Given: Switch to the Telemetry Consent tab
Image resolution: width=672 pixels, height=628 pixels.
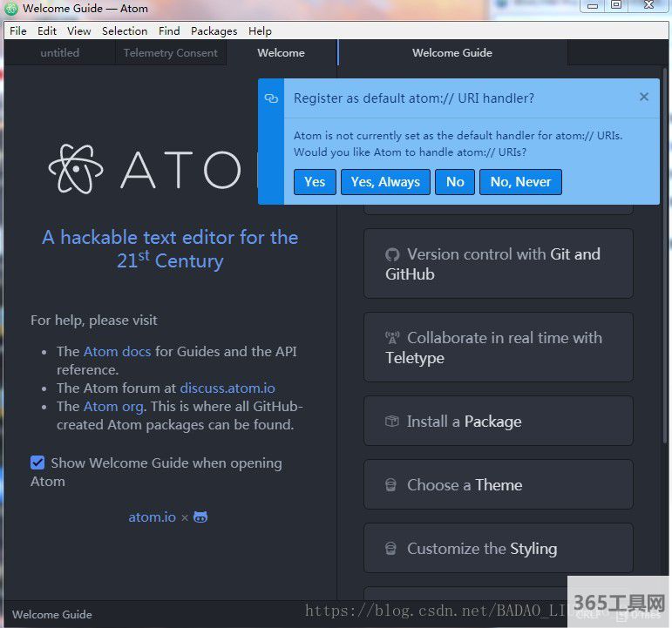Looking at the screenshot, I should coord(171,53).
